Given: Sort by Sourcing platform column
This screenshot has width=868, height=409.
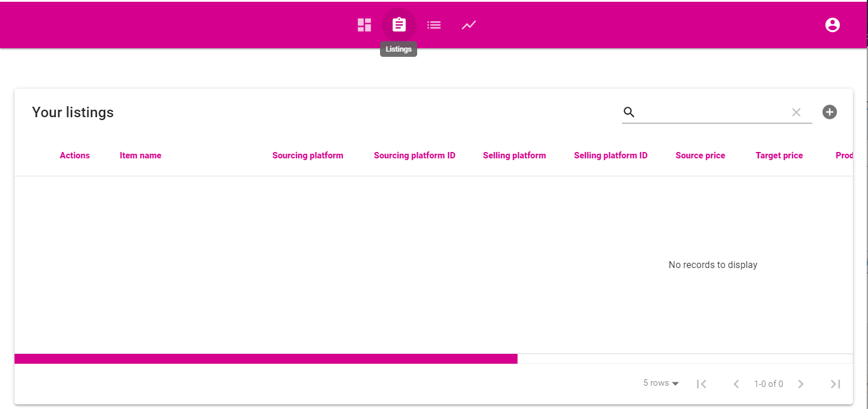Looking at the screenshot, I should pyautogui.click(x=308, y=155).
